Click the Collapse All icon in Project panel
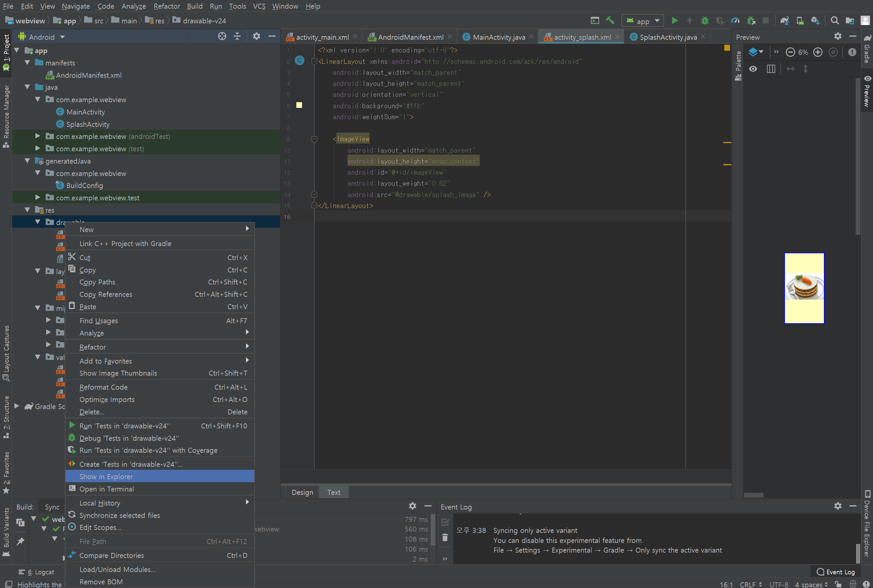 [x=237, y=36]
